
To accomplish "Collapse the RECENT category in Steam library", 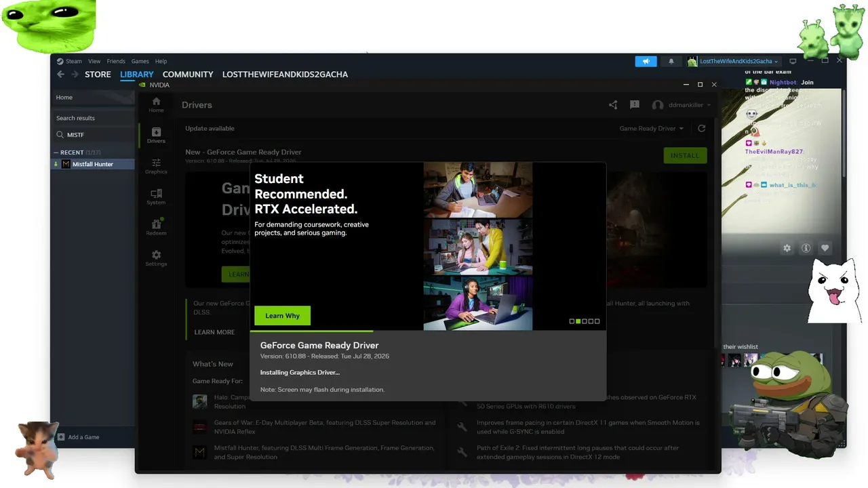I will pyautogui.click(x=58, y=152).
